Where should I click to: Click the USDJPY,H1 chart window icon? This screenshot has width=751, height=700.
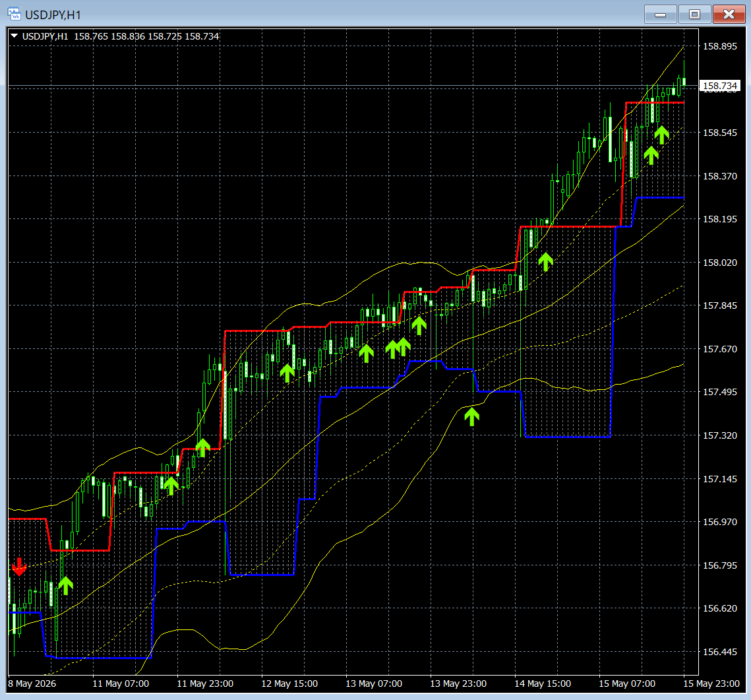(15, 15)
